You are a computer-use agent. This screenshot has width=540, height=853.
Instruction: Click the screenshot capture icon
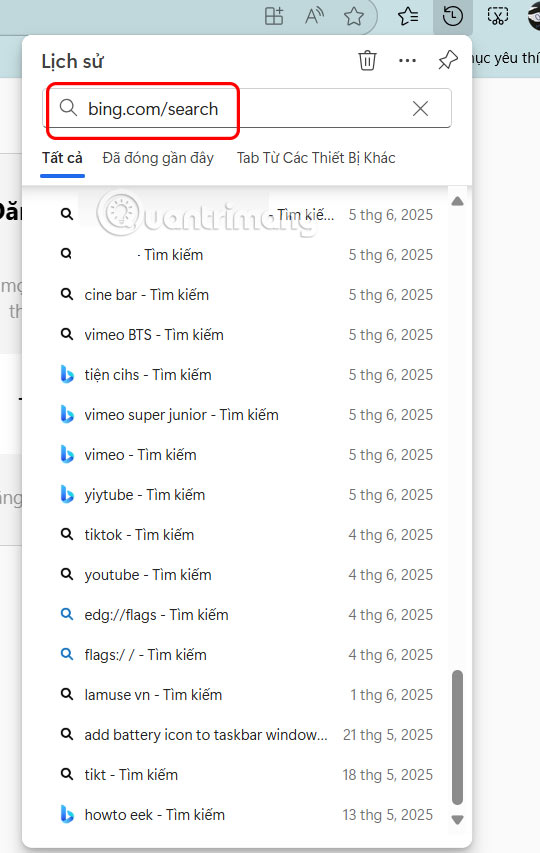coord(497,16)
